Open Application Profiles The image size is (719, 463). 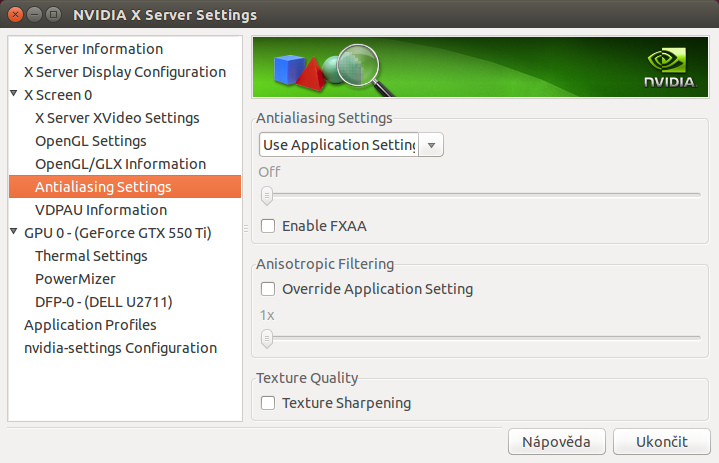pyautogui.click(x=90, y=325)
